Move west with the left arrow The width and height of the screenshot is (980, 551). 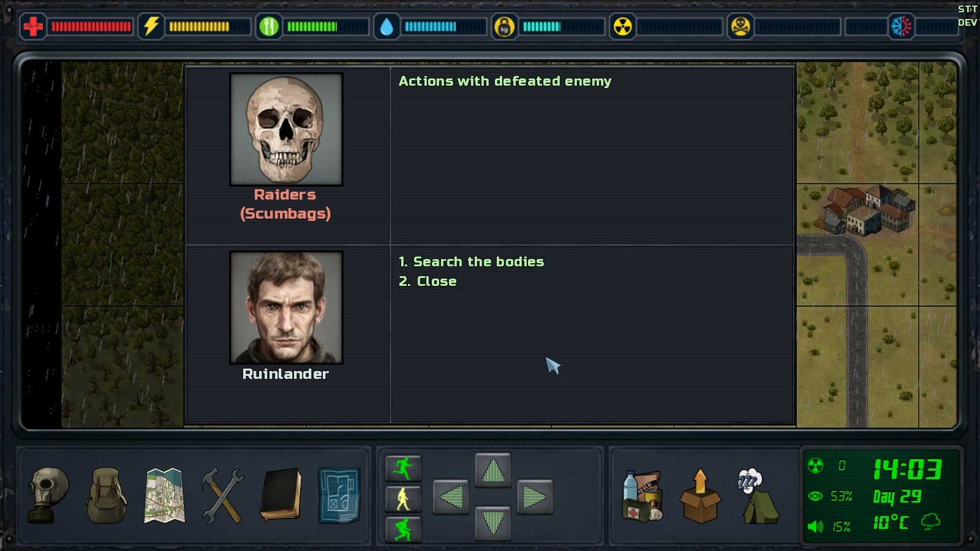click(451, 497)
